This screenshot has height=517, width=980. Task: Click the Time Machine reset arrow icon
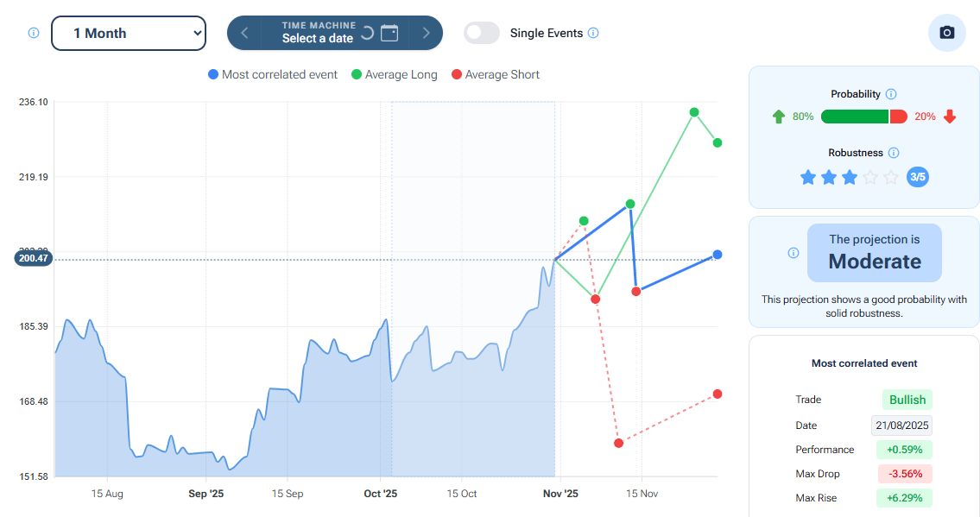pyautogui.click(x=367, y=34)
